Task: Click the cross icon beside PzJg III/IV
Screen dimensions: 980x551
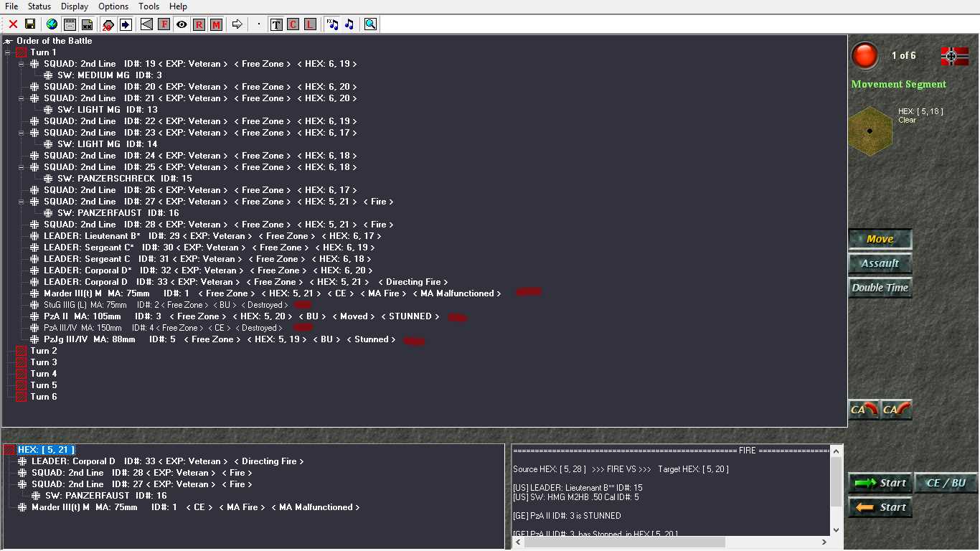Action: point(34,339)
